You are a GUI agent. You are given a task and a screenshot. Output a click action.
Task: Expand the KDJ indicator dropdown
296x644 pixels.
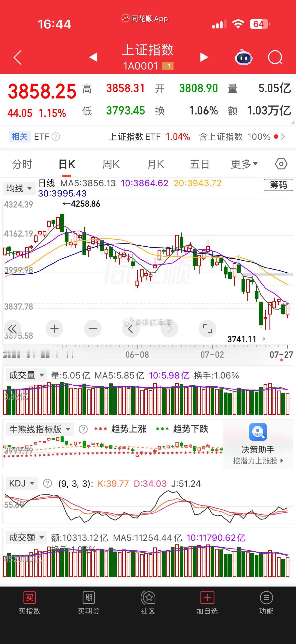click(x=22, y=484)
